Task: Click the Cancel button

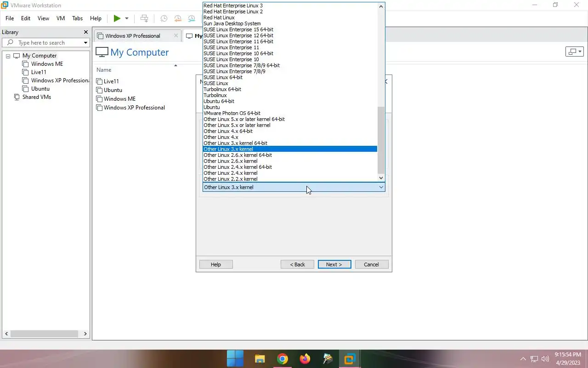Action: tap(372, 264)
